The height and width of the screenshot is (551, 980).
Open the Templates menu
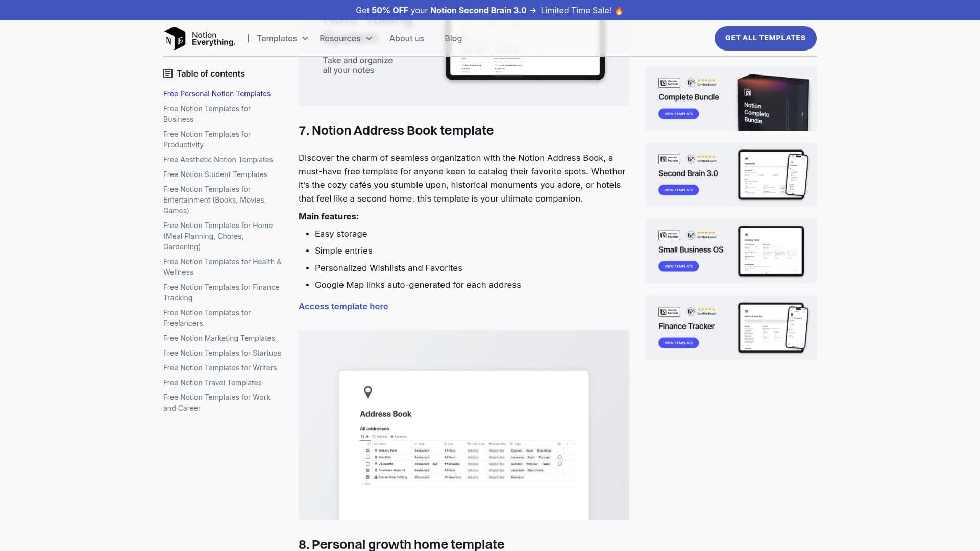[277, 38]
